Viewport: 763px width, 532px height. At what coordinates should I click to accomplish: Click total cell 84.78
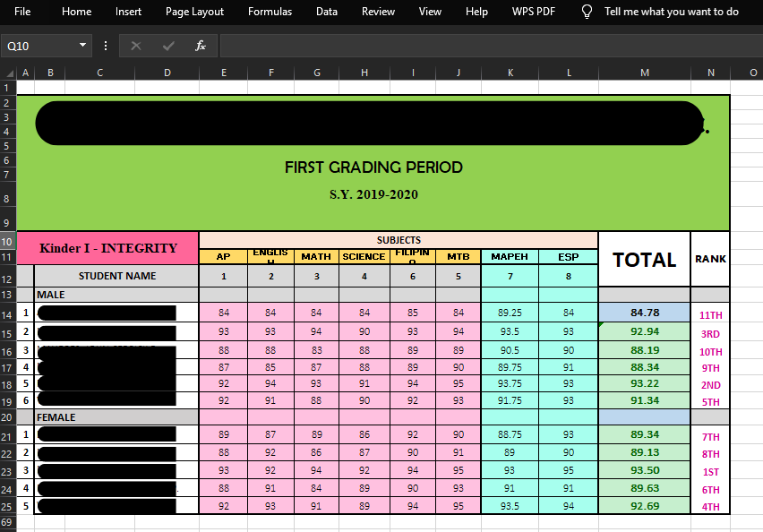click(x=644, y=313)
